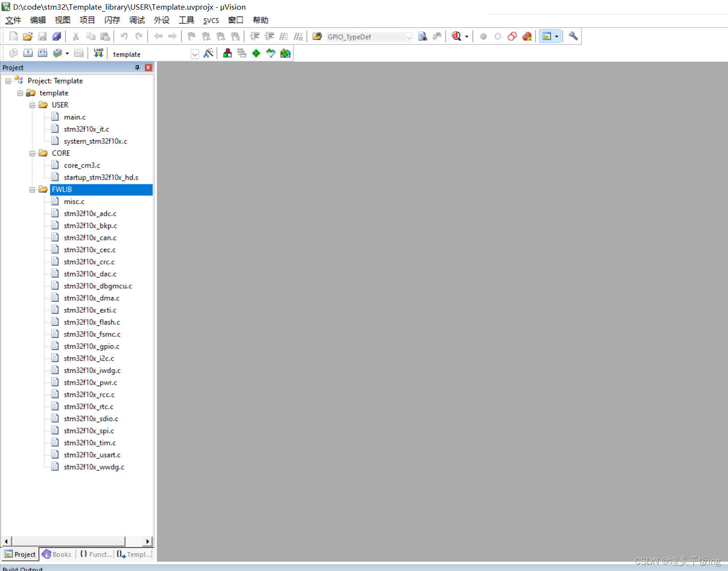Switch to the Books tab
728x571 pixels.
(x=56, y=554)
